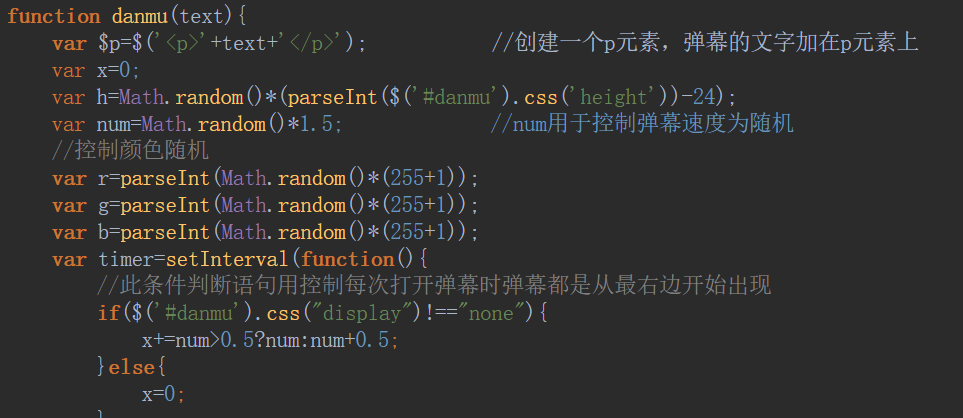Click the var b declaration line
This screenshot has width=963, height=418.
coord(265,232)
